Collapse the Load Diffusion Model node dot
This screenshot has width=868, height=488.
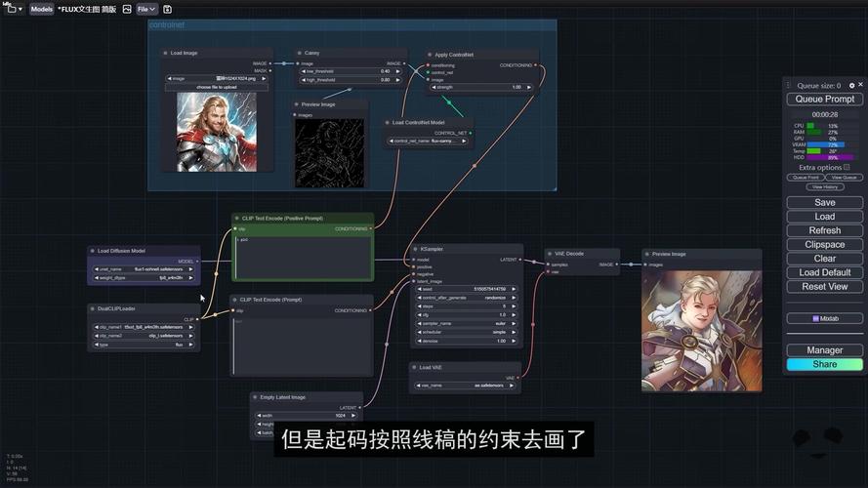[x=93, y=251]
